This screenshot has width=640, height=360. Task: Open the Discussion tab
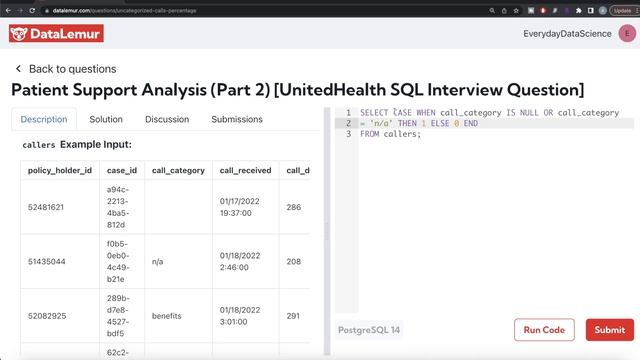pyautogui.click(x=167, y=119)
